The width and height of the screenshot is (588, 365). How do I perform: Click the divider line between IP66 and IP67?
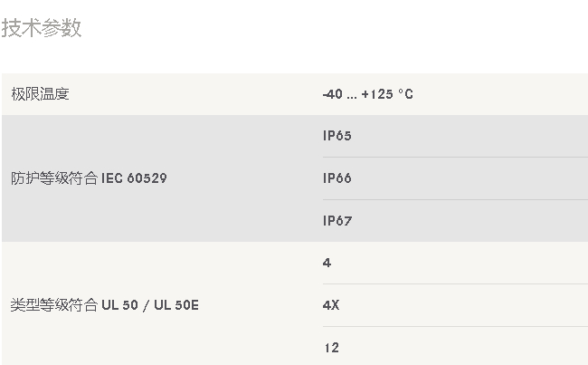[455, 200]
